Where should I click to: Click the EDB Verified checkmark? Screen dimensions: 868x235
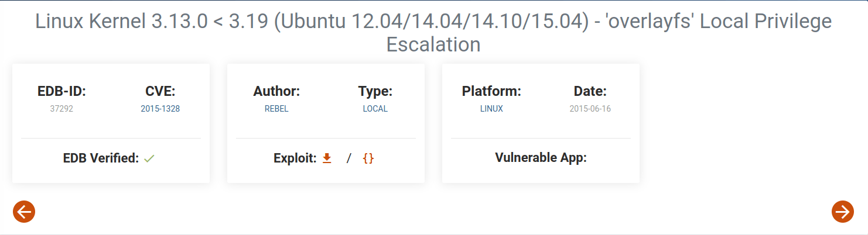(x=149, y=158)
